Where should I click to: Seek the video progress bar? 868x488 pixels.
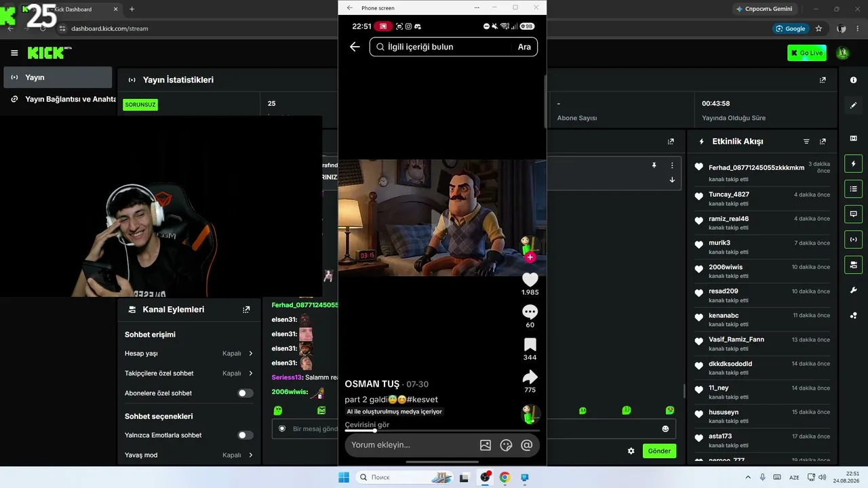pos(442,431)
